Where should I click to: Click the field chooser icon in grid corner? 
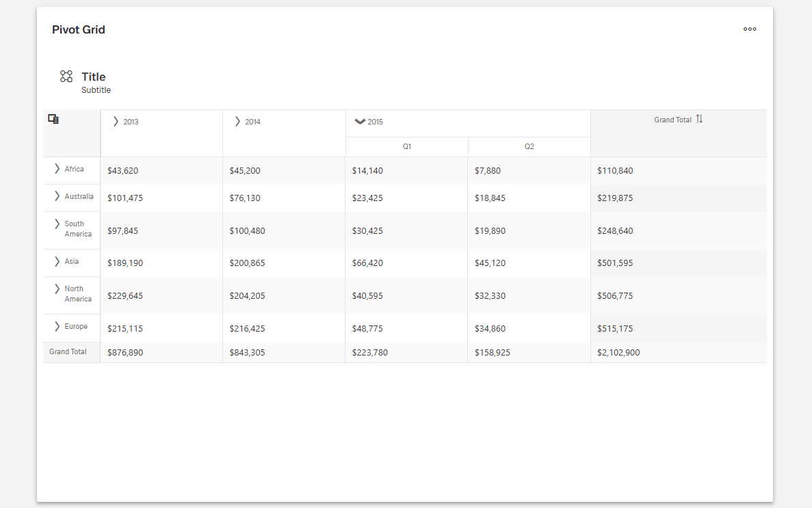coord(53,119)
